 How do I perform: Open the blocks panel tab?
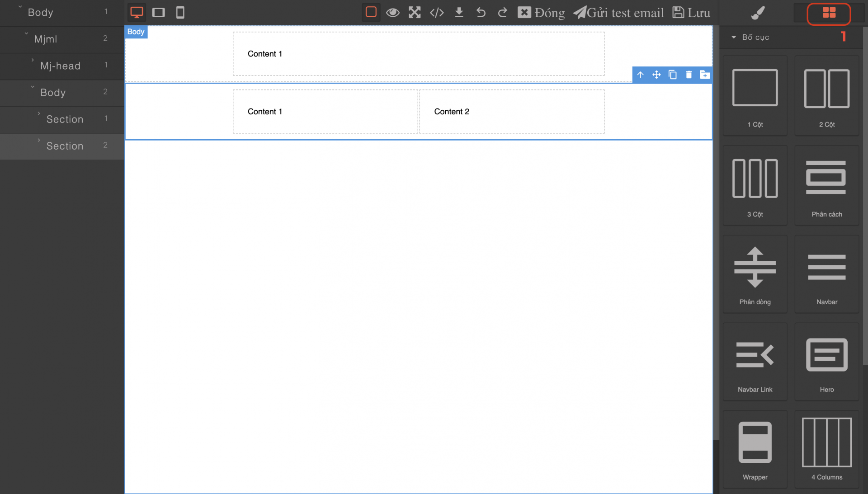pyautogui.click(x=829, y=13)
